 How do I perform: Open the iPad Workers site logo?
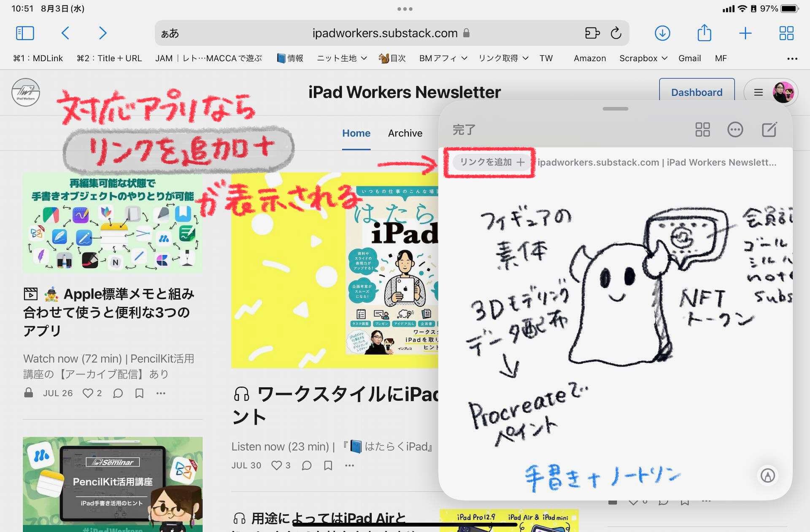click(x=26, y=92)
